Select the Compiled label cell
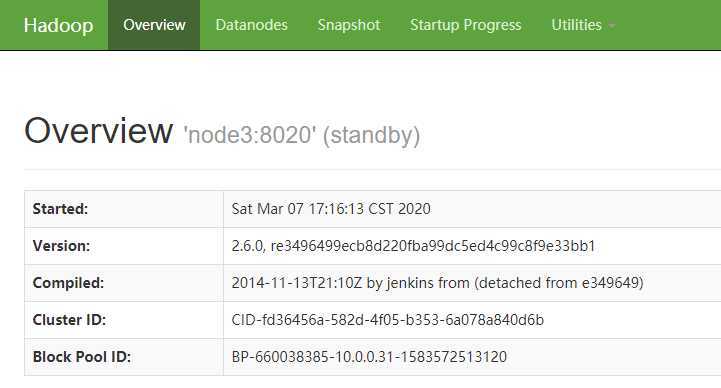This screenshot has width=721, height=388. click(124, 283)
